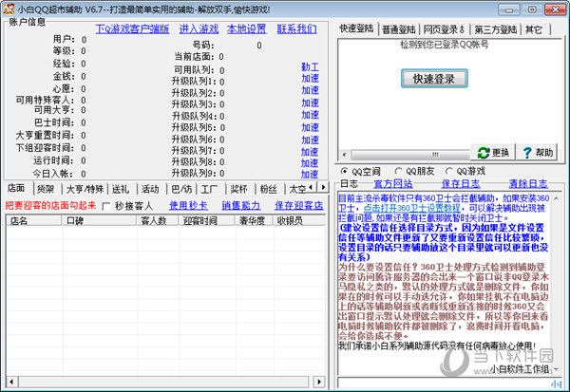The image size is (570, 392).
Task: Click the 使用秒卡 link
Action: 188,206
